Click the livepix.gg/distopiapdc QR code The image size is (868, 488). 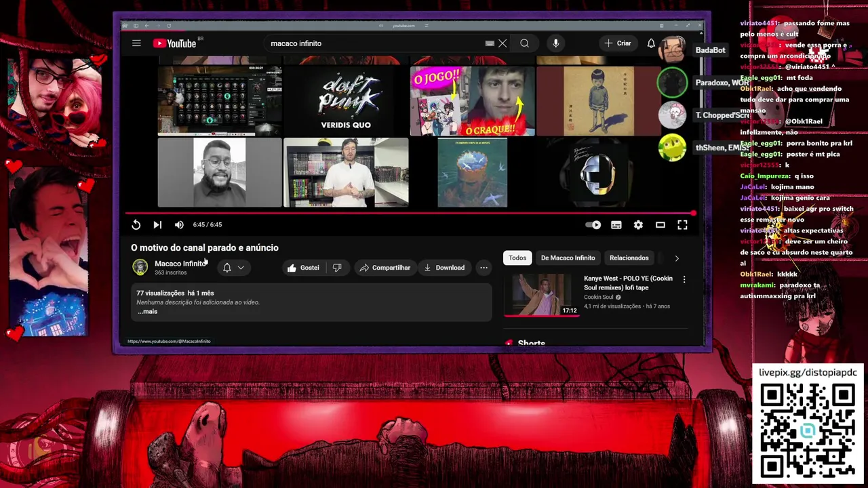[x=807, y=430]
